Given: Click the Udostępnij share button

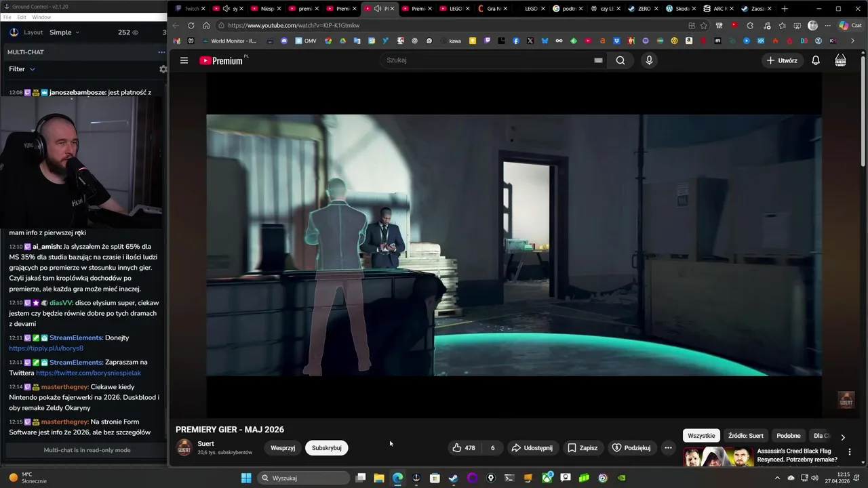Looking at the screenshot, I should [x=532, y=448].
